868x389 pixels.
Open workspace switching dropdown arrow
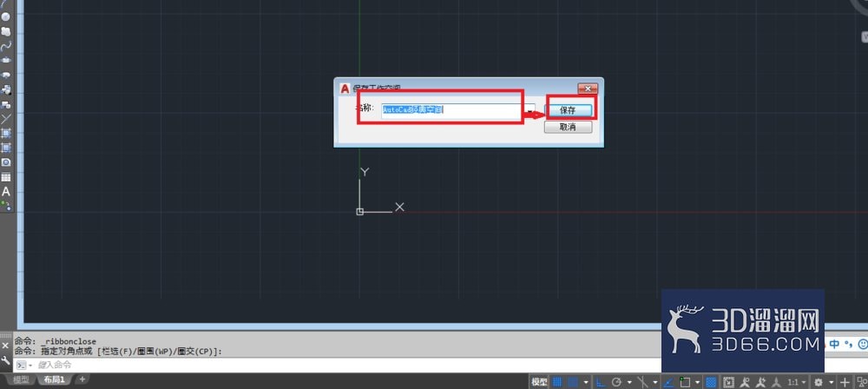pyautogui.click(x=831, y=382)
